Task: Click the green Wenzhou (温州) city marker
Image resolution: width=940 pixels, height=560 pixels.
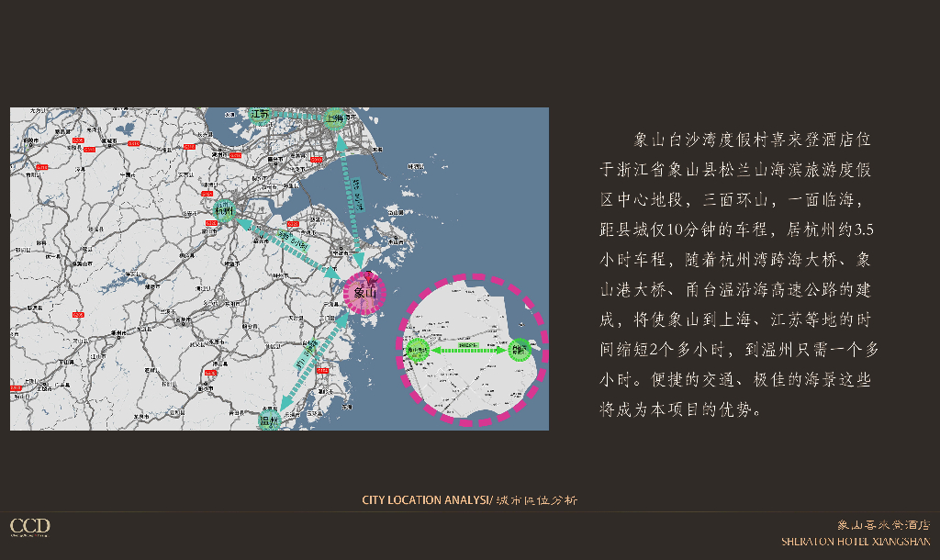Action: [x=269, y=421]
